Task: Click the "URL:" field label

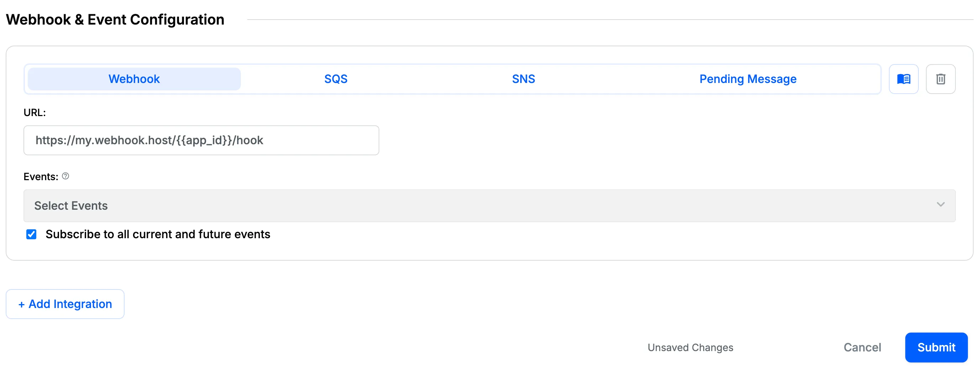Action: pos(35,113)
